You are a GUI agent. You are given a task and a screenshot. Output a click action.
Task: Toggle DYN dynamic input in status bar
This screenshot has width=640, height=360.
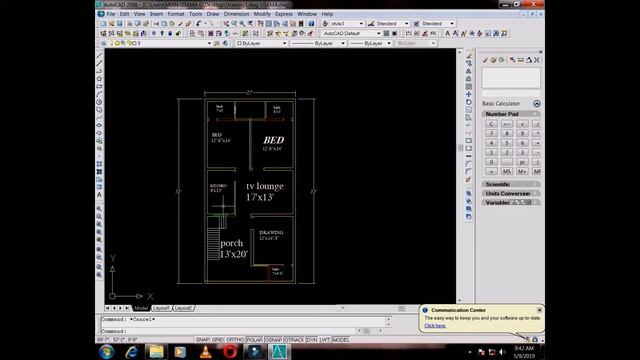tap(312, 340)
